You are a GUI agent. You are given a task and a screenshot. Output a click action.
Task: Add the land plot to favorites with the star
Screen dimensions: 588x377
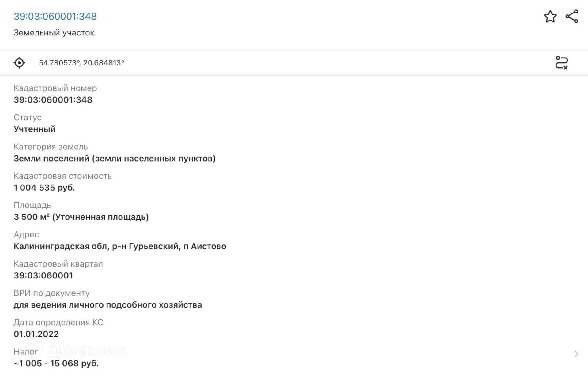point(550,17)
